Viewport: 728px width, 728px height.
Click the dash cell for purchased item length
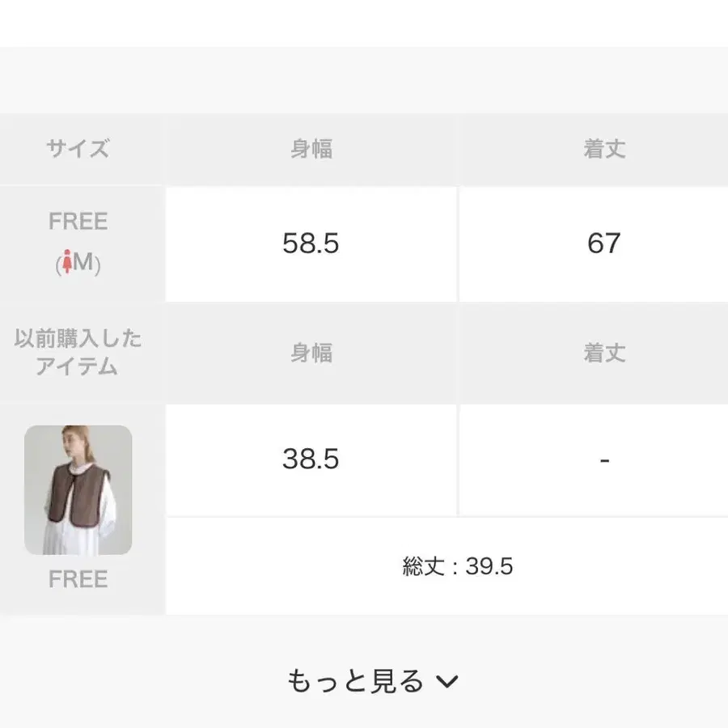coord(594,459)
